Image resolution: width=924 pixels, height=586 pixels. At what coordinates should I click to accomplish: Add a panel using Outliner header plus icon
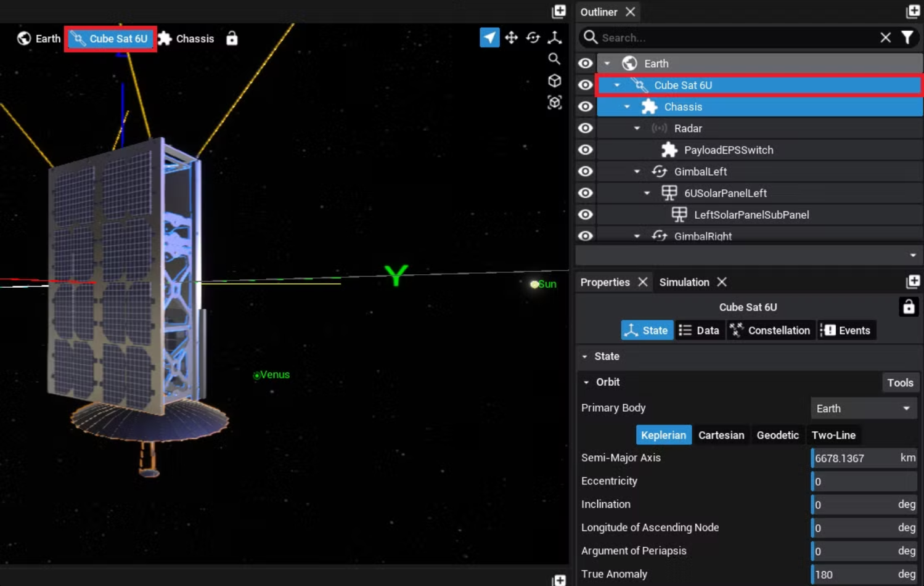tap(913, 11)
